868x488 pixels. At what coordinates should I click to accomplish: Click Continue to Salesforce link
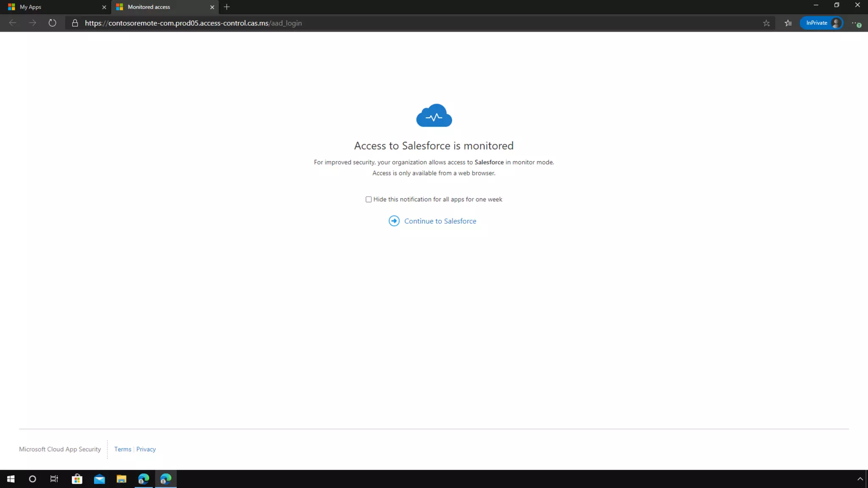coord(440,221)
